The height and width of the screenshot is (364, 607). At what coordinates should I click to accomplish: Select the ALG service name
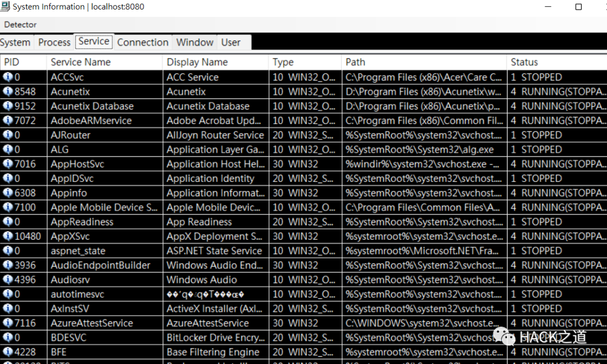(60, 149)
